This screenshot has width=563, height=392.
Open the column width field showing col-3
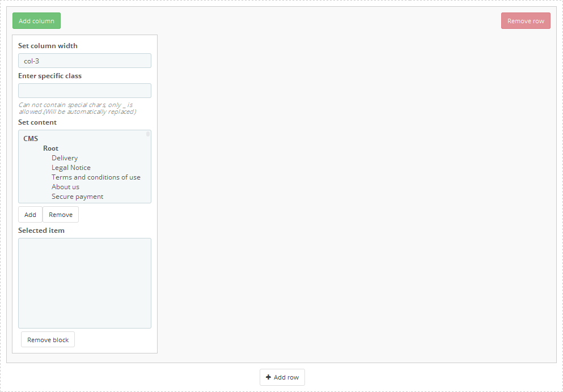[x=84, y=61]
